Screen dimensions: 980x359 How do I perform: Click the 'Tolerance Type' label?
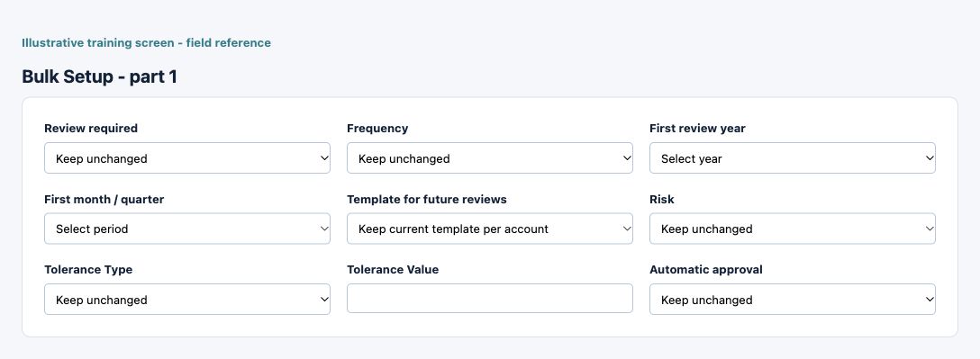tap(88, 270)
